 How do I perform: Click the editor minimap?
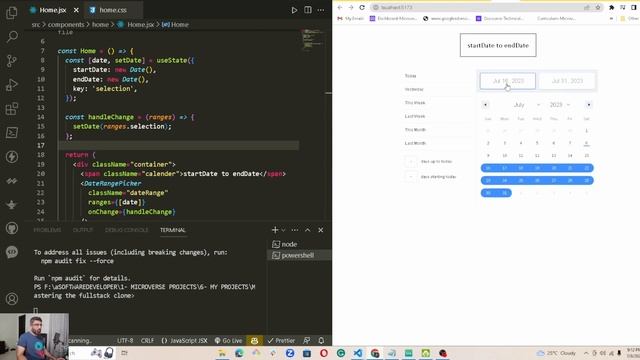[312, 39]
